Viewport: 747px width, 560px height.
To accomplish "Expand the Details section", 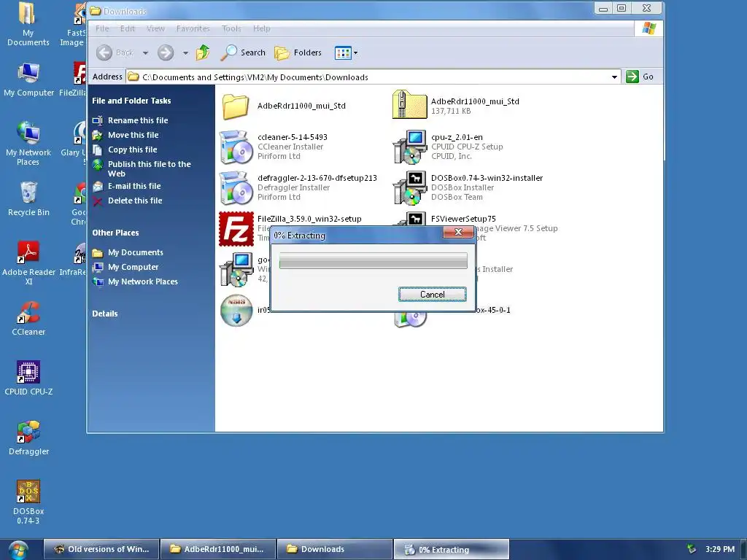I will [x=105, y=314].
